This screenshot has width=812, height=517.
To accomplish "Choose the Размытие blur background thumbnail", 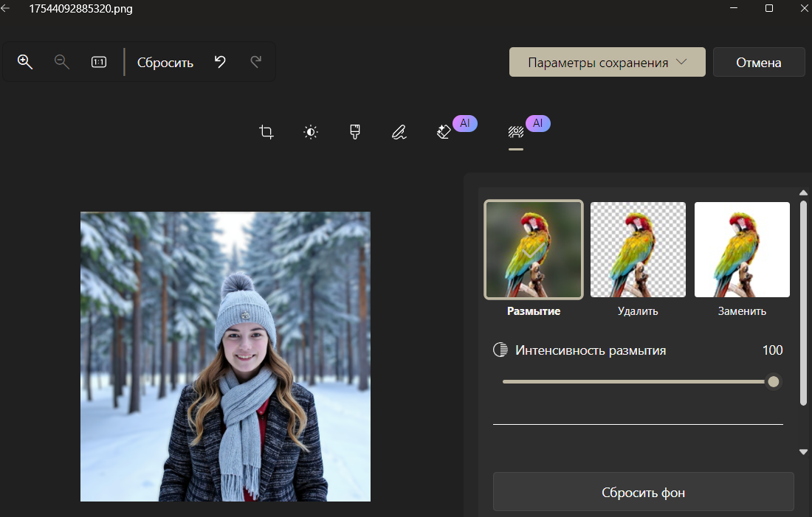I will 534,249.
